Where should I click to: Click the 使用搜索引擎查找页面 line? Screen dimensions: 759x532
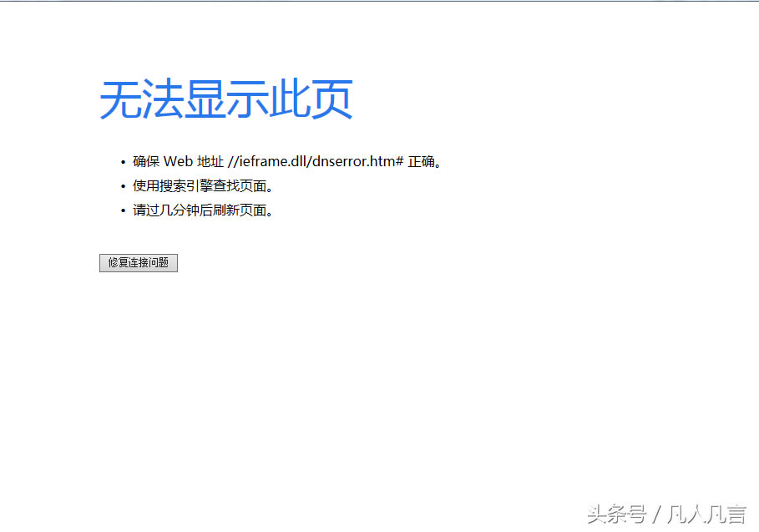tap(202, 185)
